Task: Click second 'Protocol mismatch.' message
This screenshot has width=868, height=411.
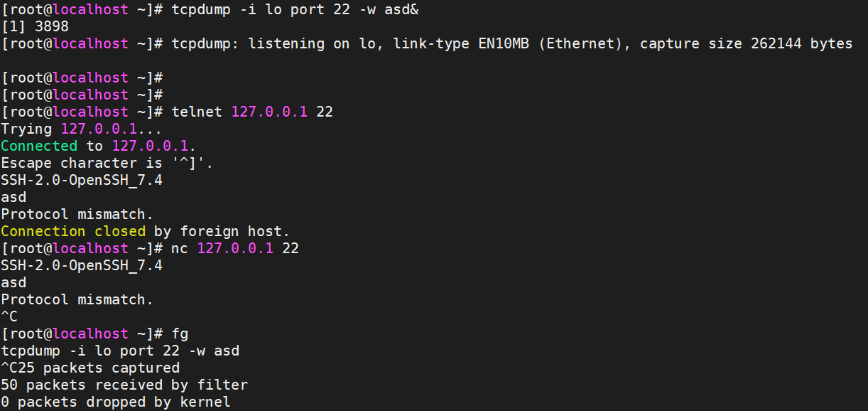Action: pos(77,299)
